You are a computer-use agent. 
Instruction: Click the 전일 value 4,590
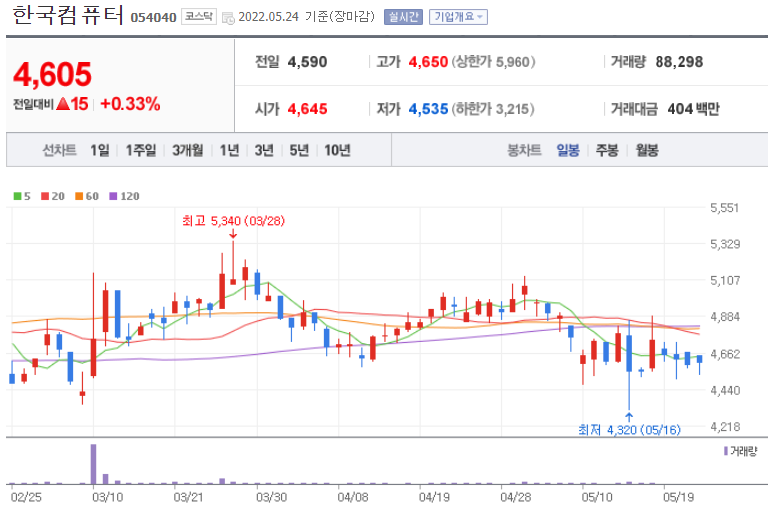(x=308, y=62)
